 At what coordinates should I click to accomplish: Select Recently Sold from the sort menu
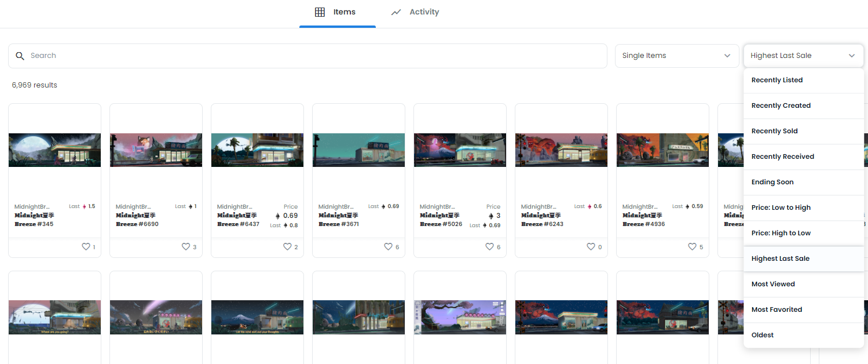pyautogui.click(x=774, y=130)
